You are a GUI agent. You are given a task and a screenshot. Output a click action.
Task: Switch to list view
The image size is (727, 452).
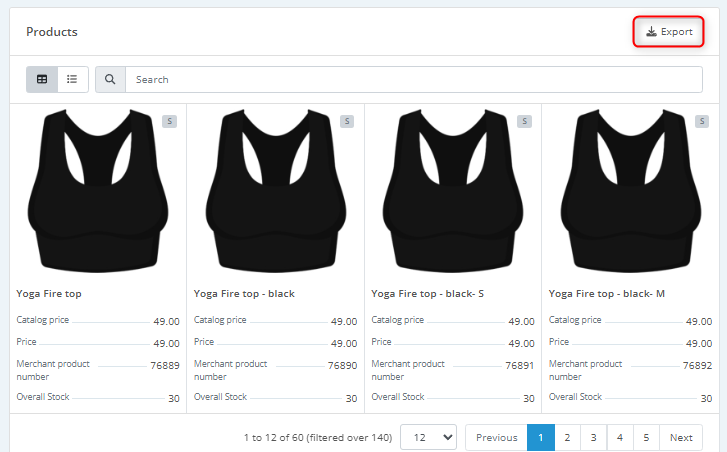(x=72, y=79)
